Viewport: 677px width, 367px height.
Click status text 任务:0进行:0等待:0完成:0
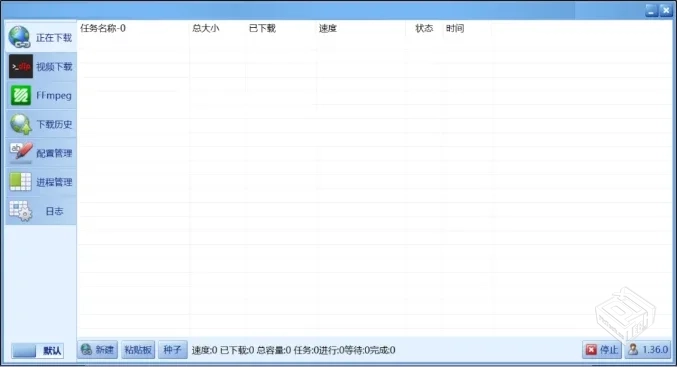point(344,350)
